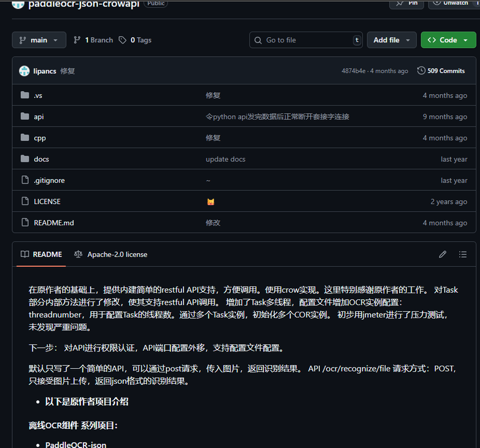The image size is (480, 448).
Task: Click the pencil edit README icon
Action: tap(443, 254)
